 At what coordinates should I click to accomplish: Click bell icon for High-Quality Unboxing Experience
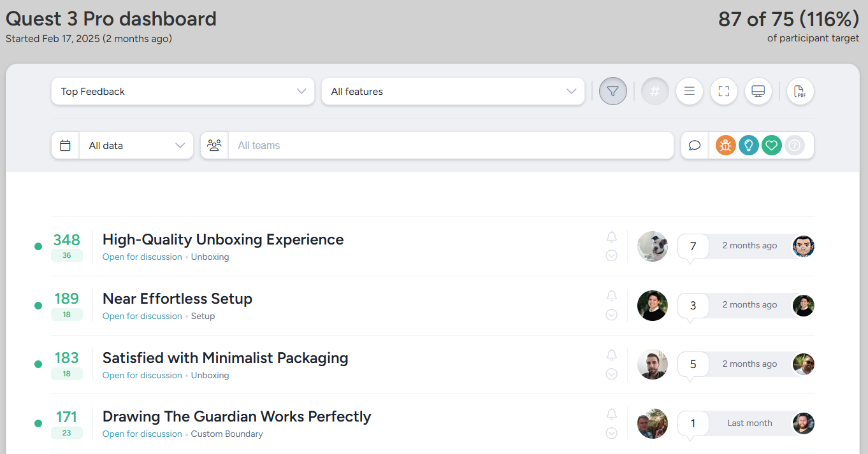611,238
